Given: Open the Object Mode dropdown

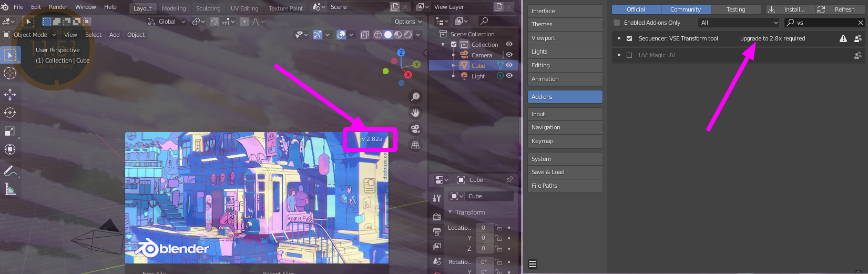Looking at the screenshot, I should coord(30,35).
